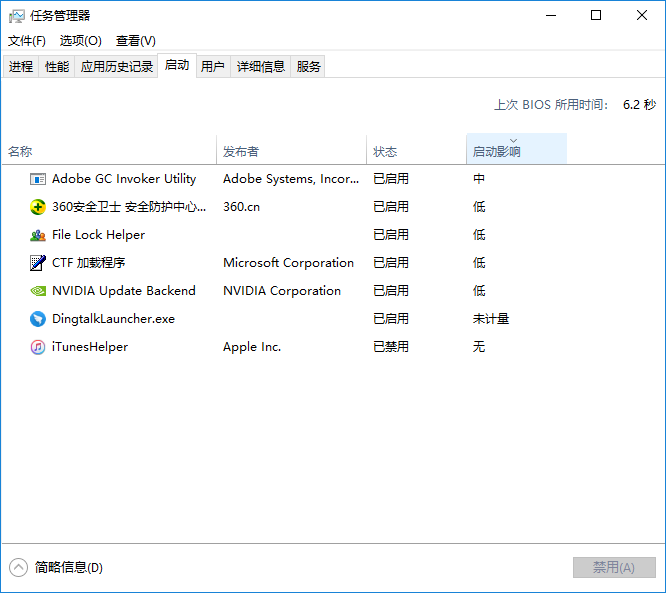This screenshot has height=593, width=666.
Task: Select the 360安全卫士 green plus icon
Action: tap(38, 207)
